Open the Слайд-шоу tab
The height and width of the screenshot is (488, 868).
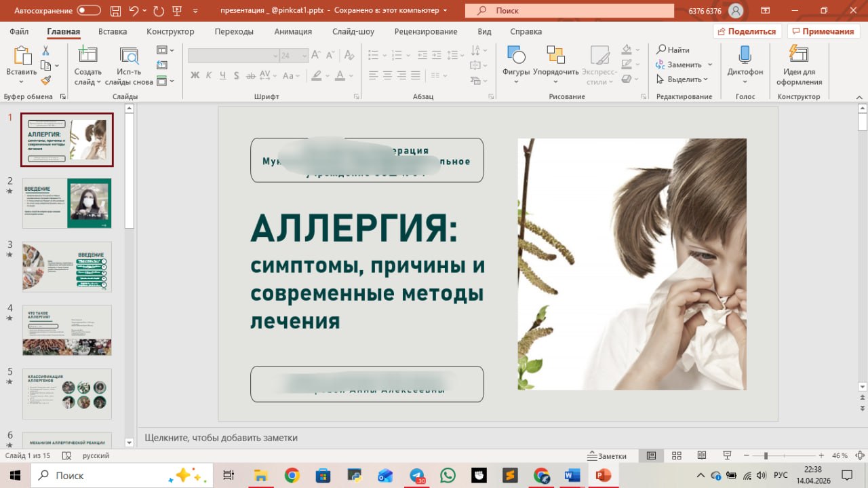pyautogui.click(x=353, y=31)
